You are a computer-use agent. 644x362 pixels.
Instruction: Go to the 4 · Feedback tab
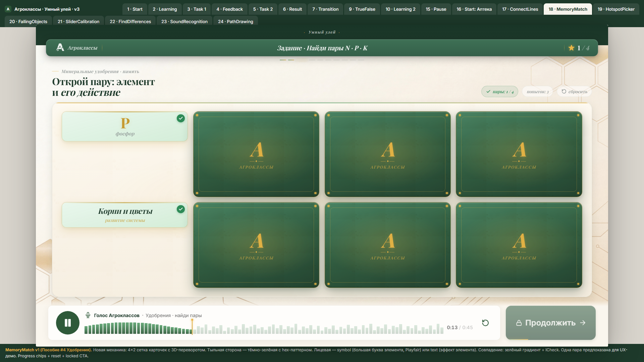click(x=229, y=9)
